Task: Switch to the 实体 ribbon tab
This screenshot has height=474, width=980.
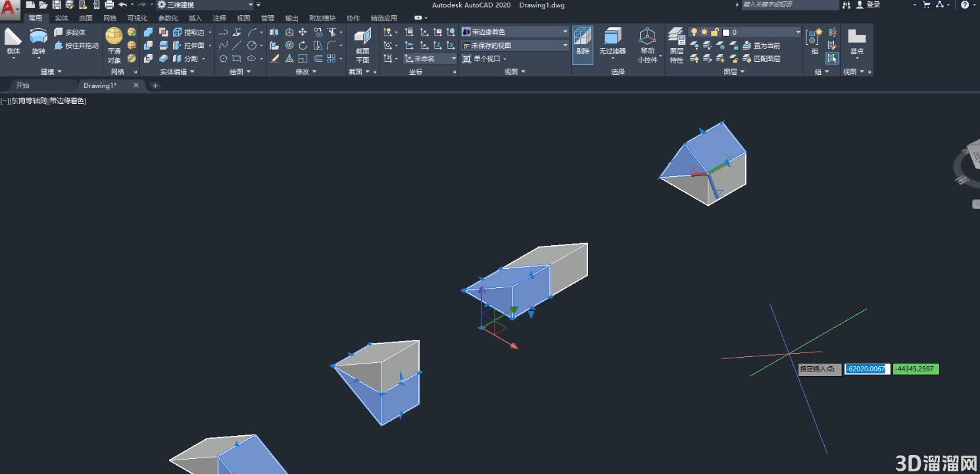Action: coord(61,18)
